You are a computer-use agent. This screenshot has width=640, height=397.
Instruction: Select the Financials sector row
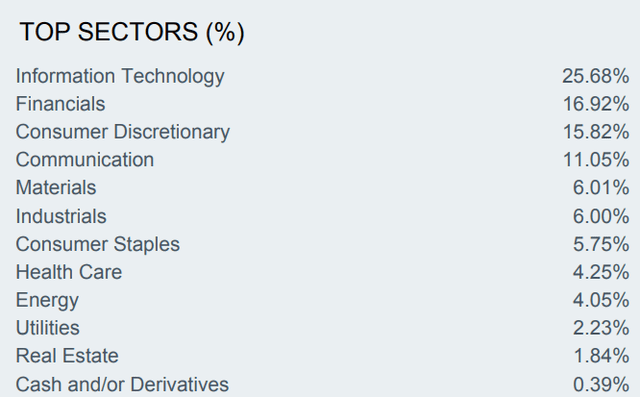point(322,104)
